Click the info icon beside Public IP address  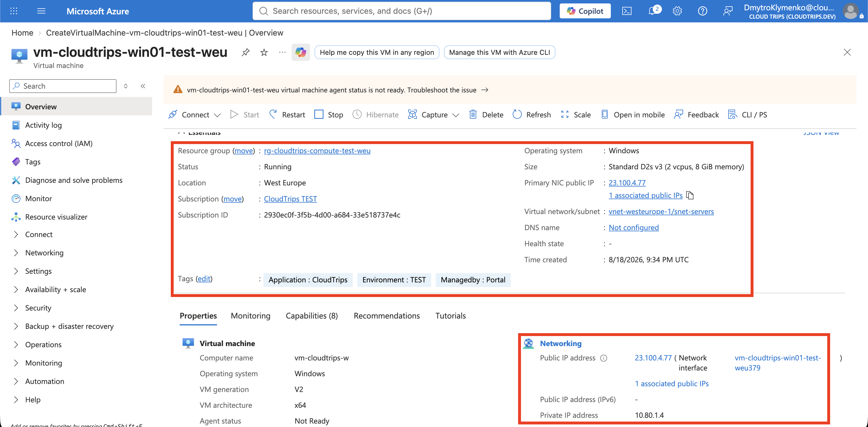pyautogui.click(x=604, y=358)
